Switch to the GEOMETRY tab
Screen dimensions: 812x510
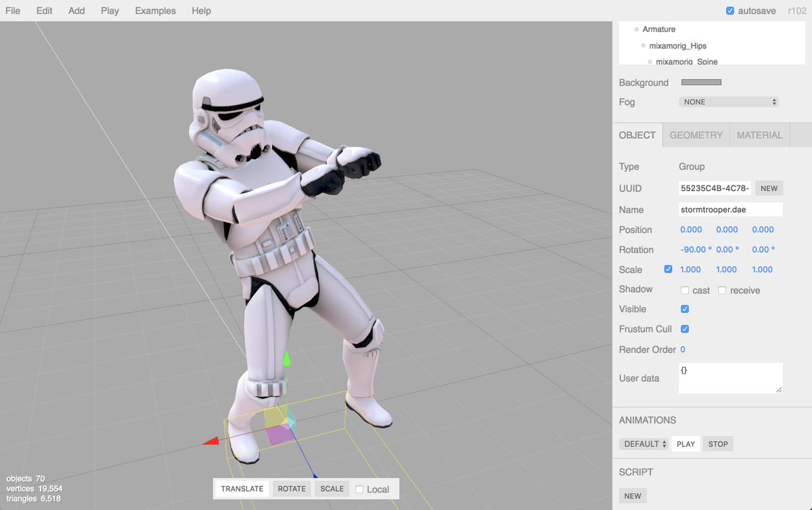[x=696, y=135]
